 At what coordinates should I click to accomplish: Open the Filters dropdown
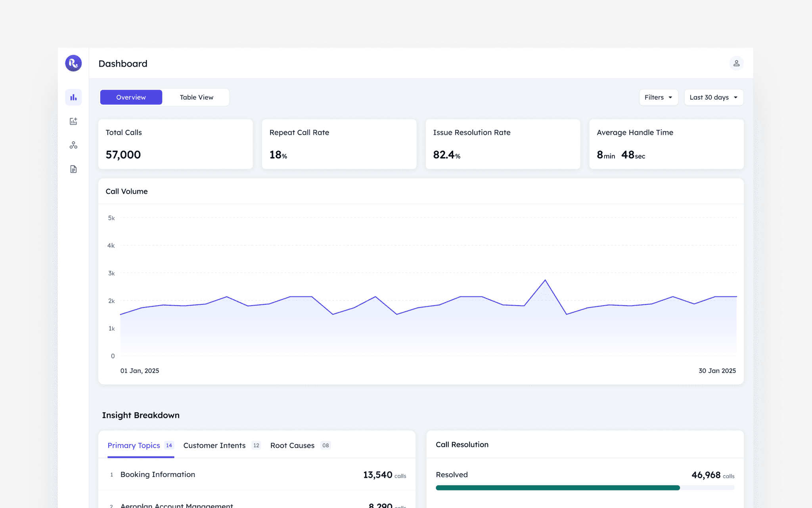point(658,97)
